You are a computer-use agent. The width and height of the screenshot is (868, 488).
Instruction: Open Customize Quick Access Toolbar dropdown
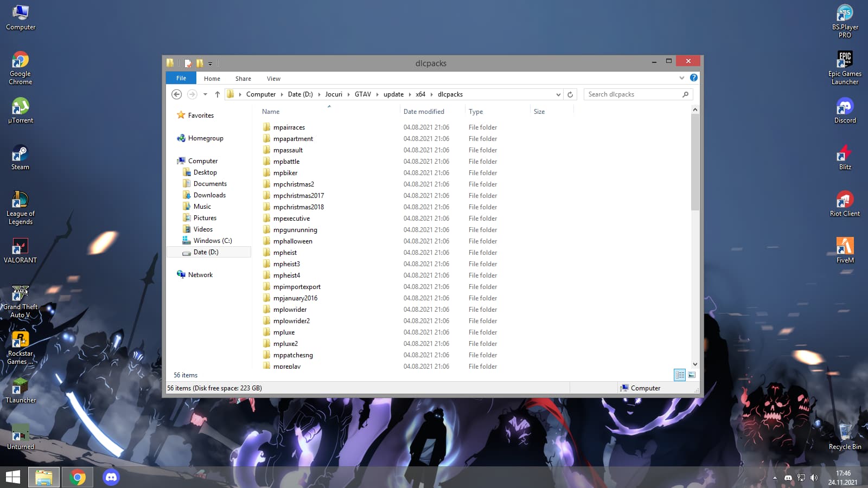(x=210, y=64)
